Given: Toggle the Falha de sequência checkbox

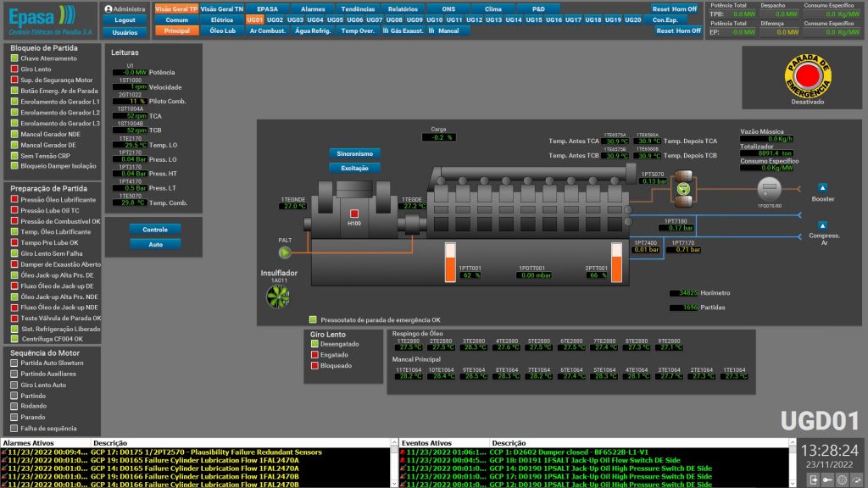Looking at the screenshot, I should 14,427.
